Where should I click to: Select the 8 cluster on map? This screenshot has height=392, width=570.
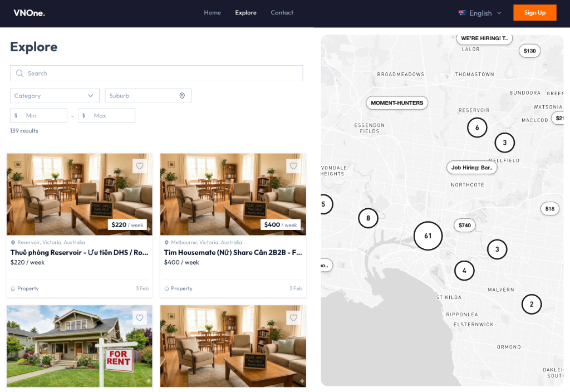368,218
